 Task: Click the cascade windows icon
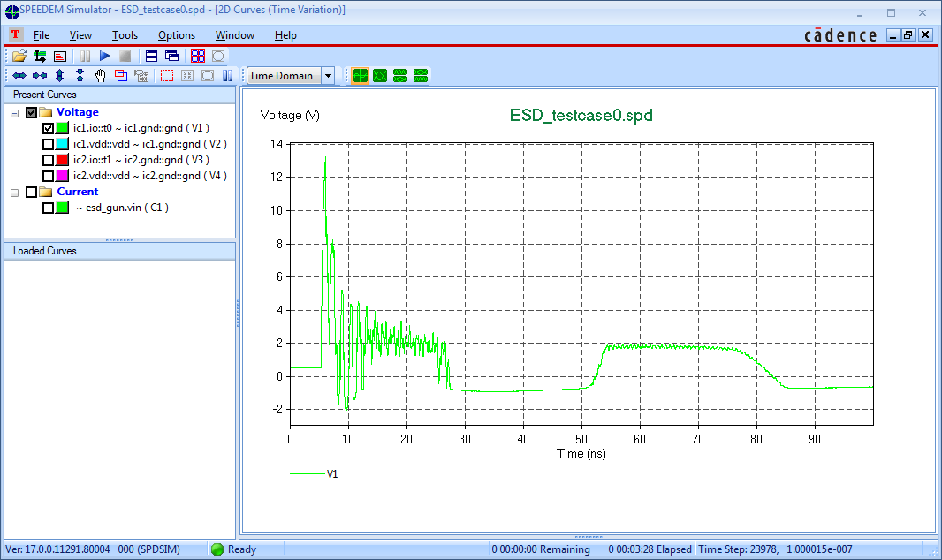[171, 57]
